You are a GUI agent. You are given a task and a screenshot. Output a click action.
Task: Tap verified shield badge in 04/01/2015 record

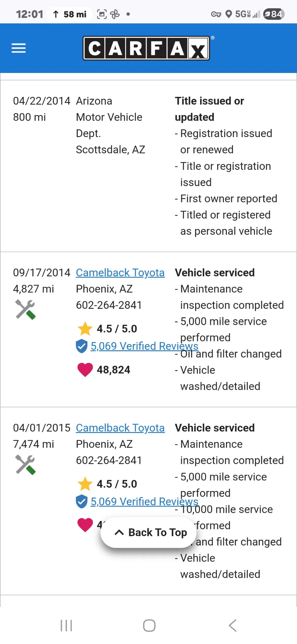82,502
